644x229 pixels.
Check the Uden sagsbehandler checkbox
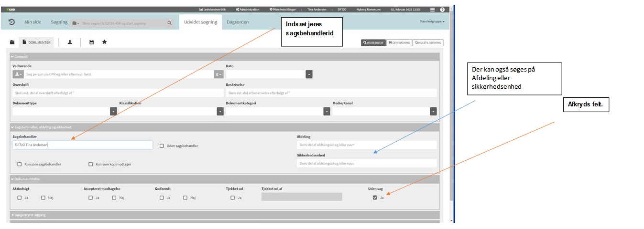point(162,146)
